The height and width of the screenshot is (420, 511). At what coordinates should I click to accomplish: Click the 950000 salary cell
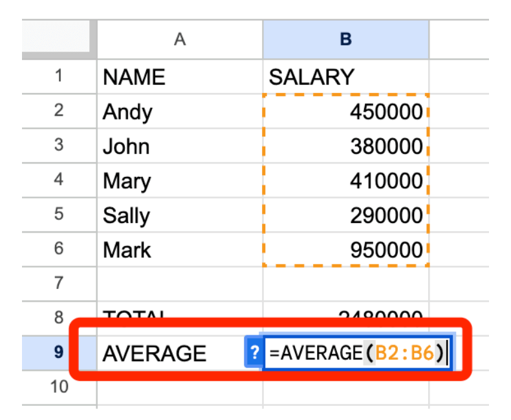(x=345, y=249)
